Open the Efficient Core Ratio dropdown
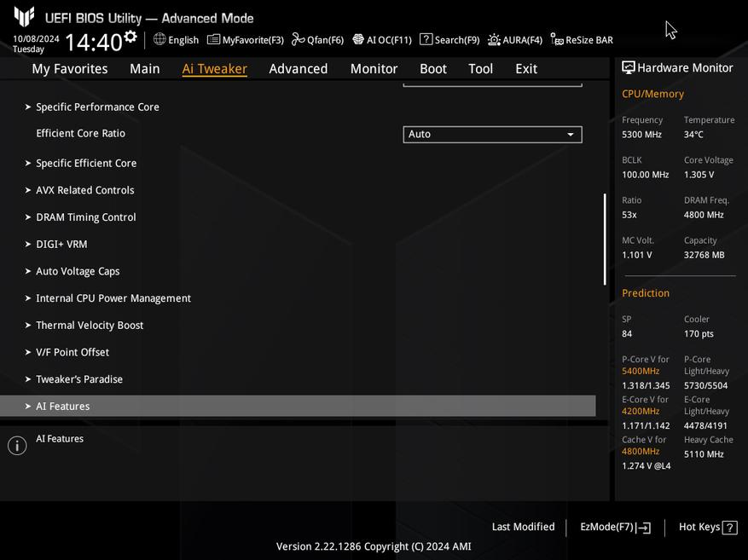Image resolution: width=748 pixels, height=560 pixels. (x=492, y=135)
